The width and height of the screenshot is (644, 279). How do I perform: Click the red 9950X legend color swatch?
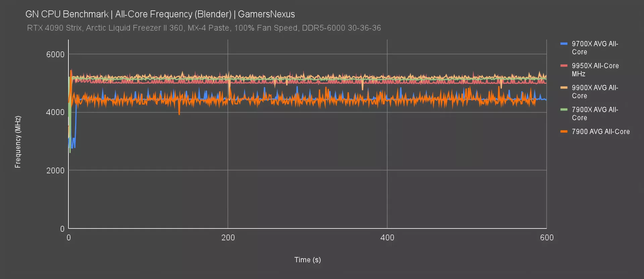564,66
